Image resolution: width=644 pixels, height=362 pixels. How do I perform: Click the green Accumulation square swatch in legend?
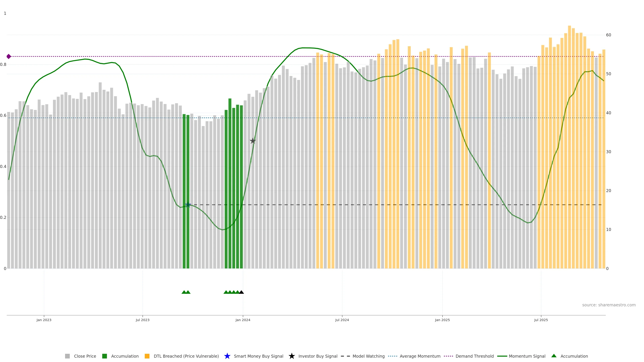(104, 356)
